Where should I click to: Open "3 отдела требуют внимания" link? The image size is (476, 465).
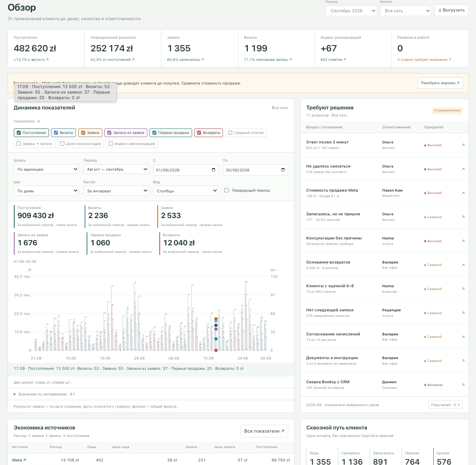[424, 60]
